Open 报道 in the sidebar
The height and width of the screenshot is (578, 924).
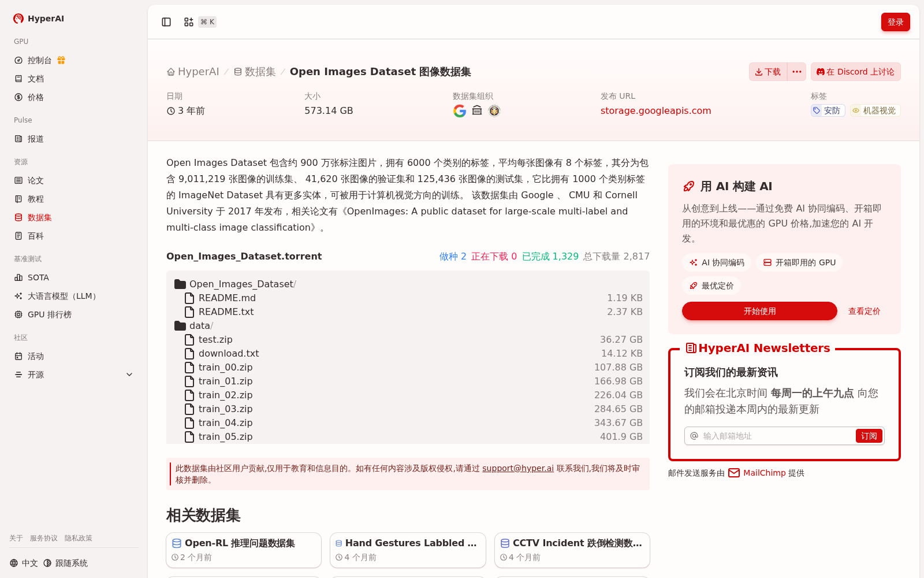(x=36, y=139)
